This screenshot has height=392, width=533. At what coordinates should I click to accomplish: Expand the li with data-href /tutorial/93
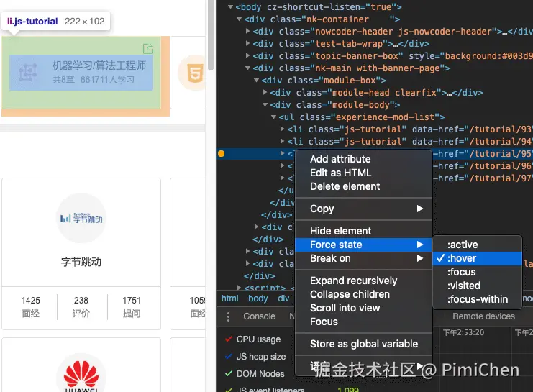(x=283, y=129)
